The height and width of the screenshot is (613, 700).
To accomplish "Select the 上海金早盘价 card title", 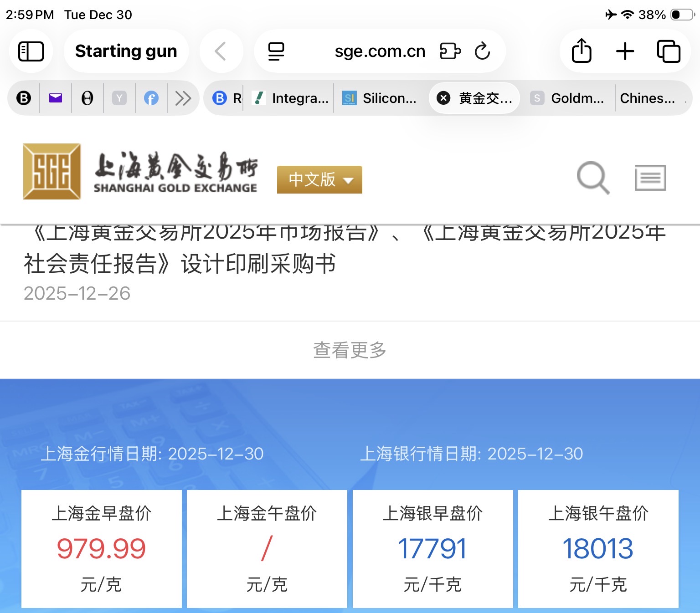I will click(x=101, y=513).
